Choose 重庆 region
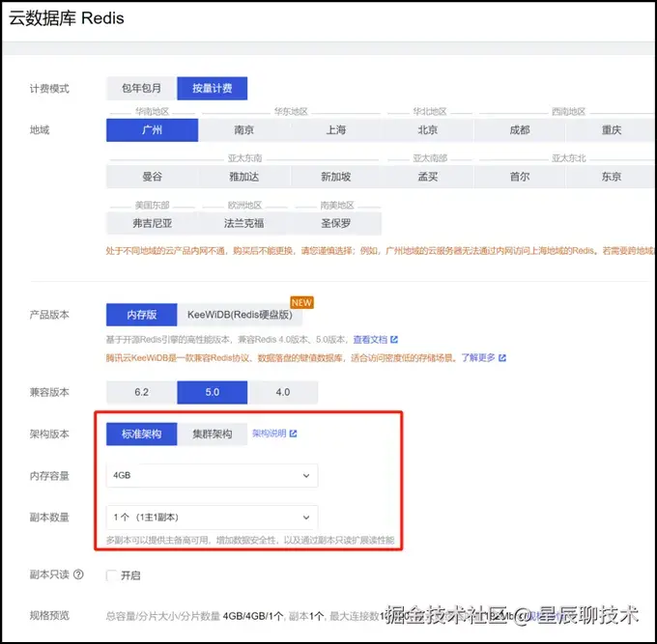Viewport: 657px width, 644px height. [612, 130]
